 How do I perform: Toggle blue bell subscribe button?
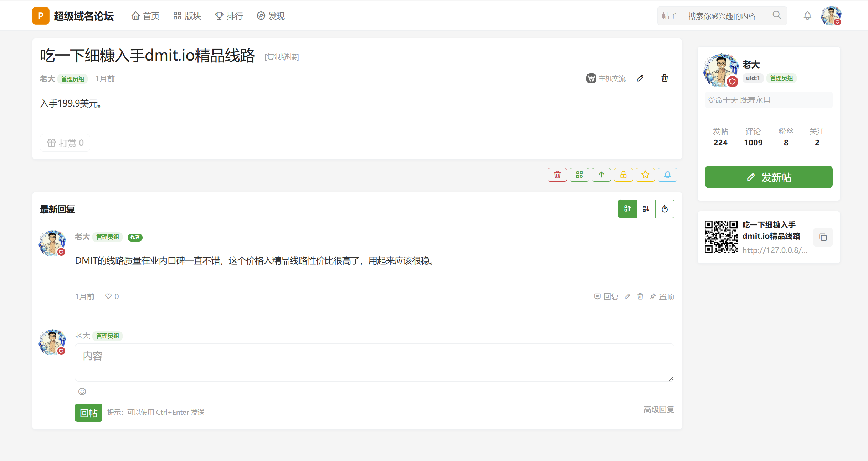coord(667,175)
